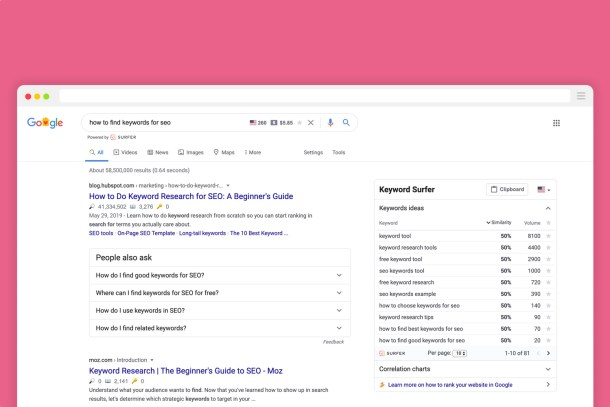Screen dimensions: 610x407
Task: Expand the Correlation charts section
Action: tap(548, 369)
